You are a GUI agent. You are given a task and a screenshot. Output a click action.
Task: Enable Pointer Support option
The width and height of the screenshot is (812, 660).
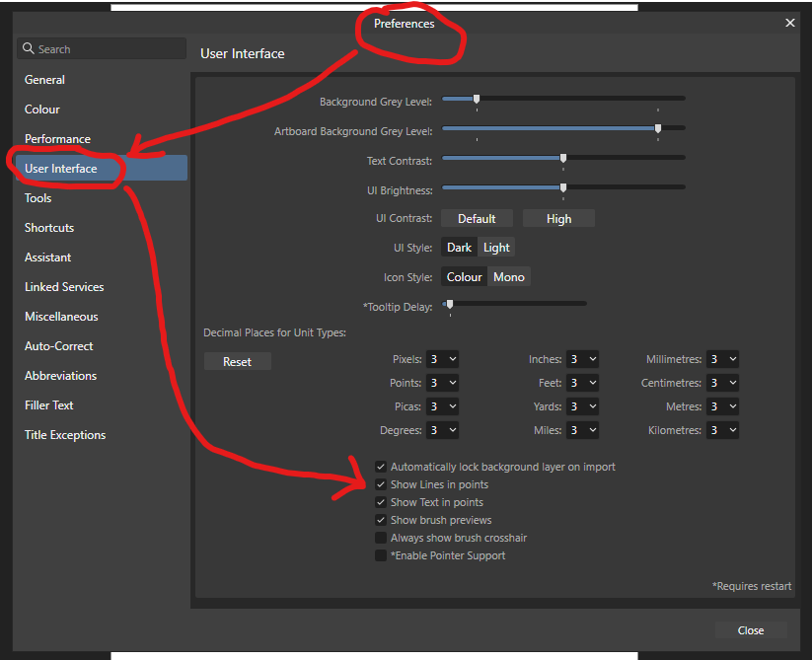tap(381, 555)
